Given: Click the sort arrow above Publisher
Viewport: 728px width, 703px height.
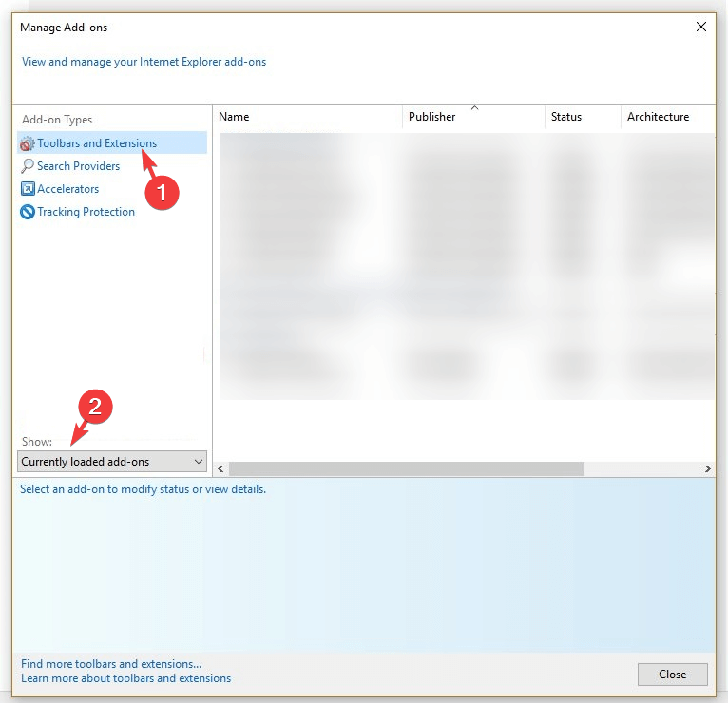Looking at the screenshot, I should click(x=474, y=107).
